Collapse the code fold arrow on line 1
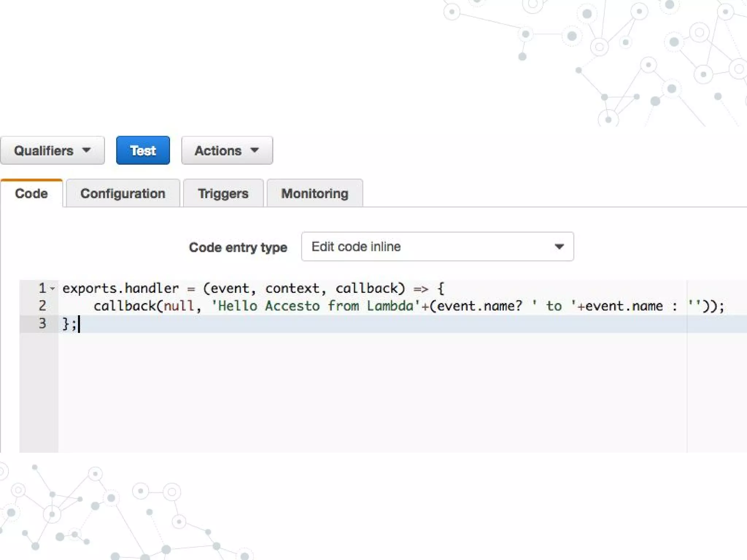 53,289
